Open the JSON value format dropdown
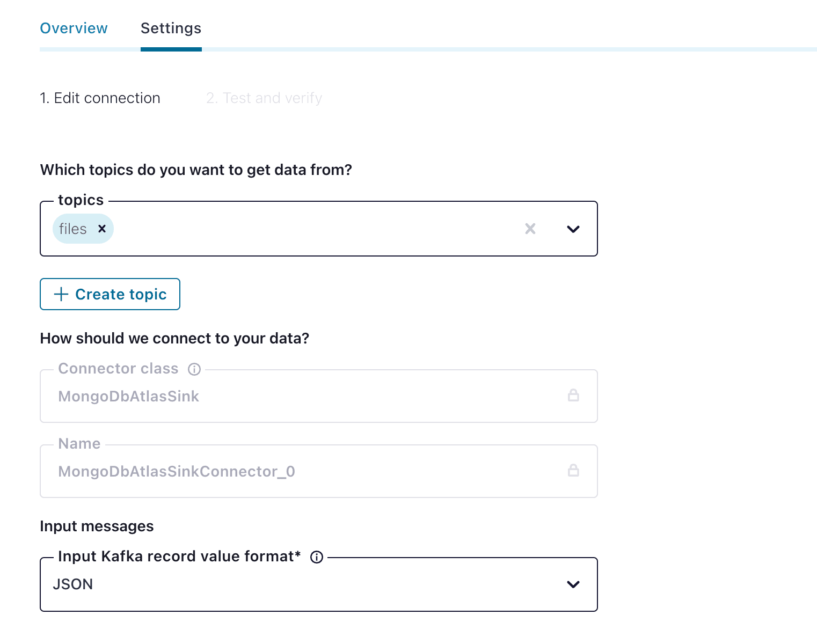 (301, 584)
